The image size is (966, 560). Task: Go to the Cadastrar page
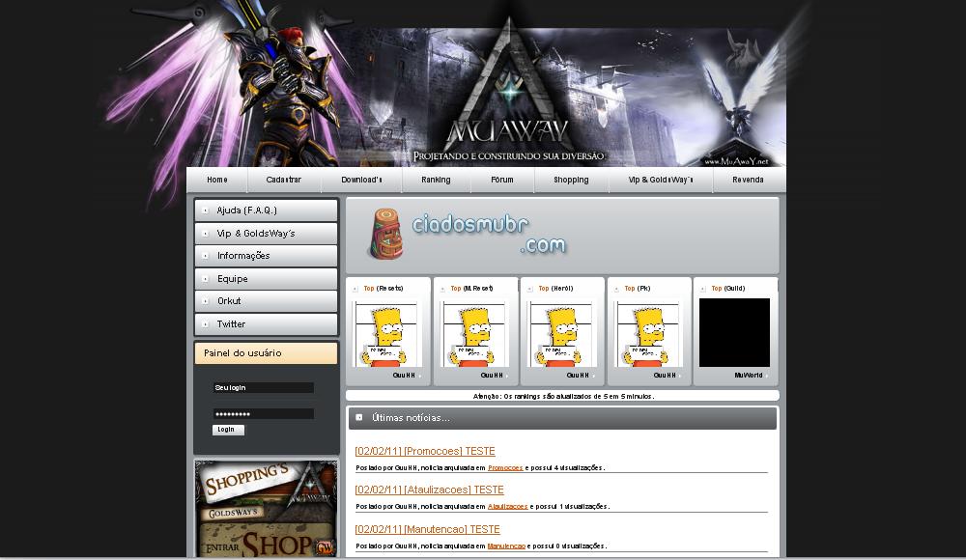point(283,180)
